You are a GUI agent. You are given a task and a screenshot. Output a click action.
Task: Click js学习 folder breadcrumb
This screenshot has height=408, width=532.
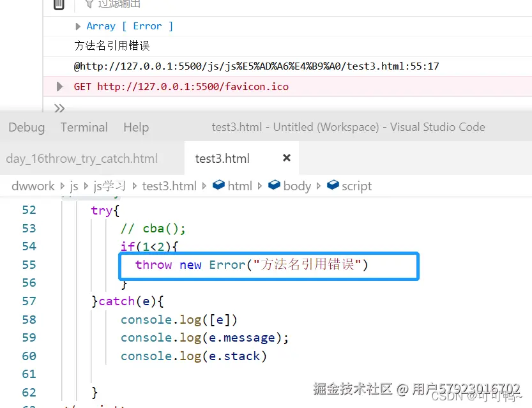tap(109, 186)
